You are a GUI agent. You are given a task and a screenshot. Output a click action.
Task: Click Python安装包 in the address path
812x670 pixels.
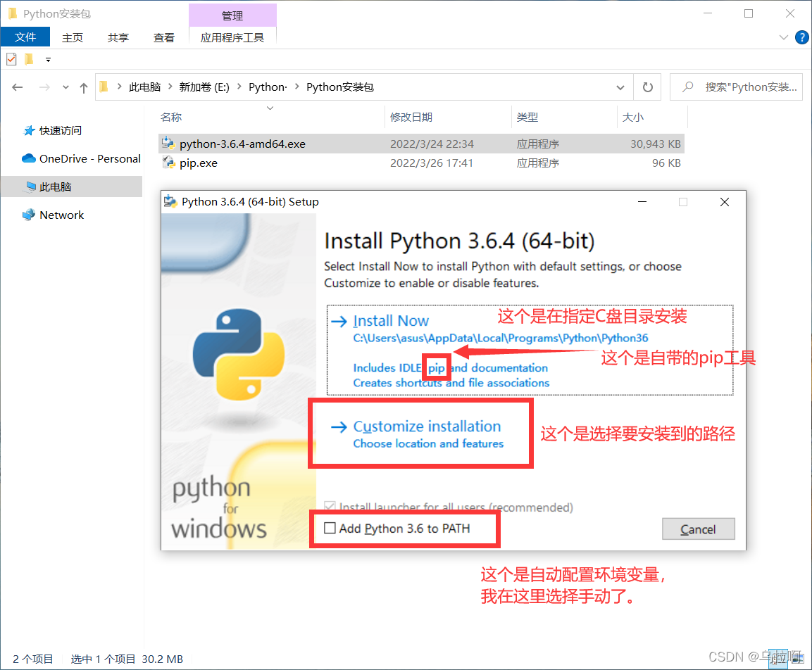[339, 87]
